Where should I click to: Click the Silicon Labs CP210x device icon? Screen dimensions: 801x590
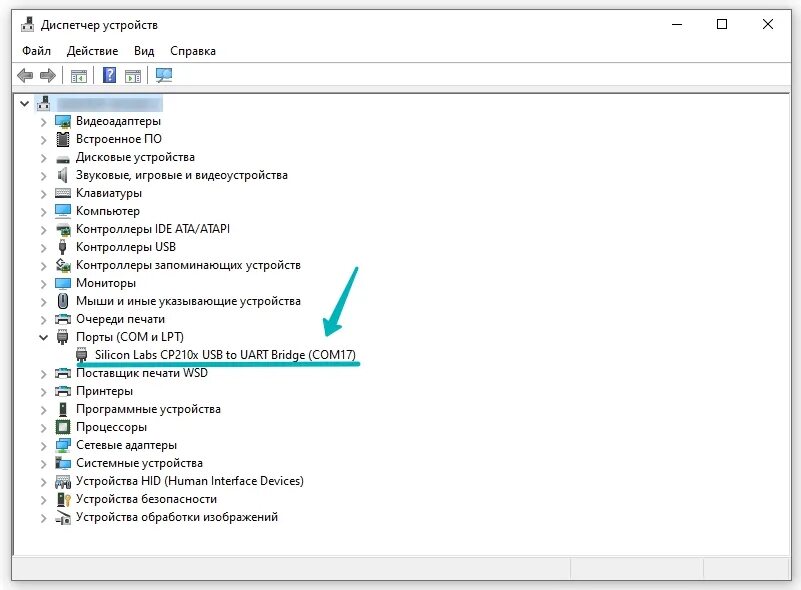click(82, 355)
